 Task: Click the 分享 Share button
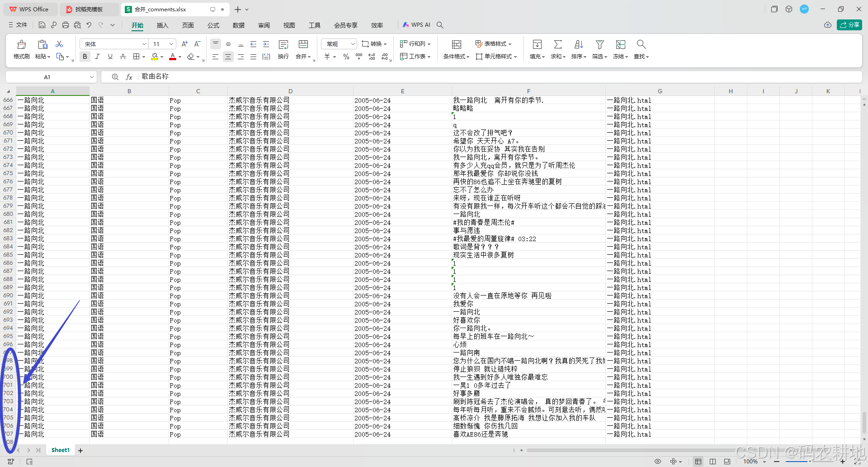click(849, 25)
